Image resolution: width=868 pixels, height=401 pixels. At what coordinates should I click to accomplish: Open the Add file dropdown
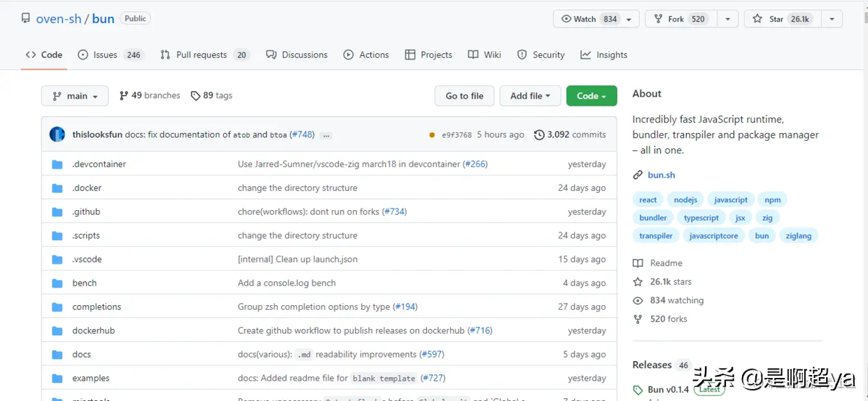click(530, 96)
